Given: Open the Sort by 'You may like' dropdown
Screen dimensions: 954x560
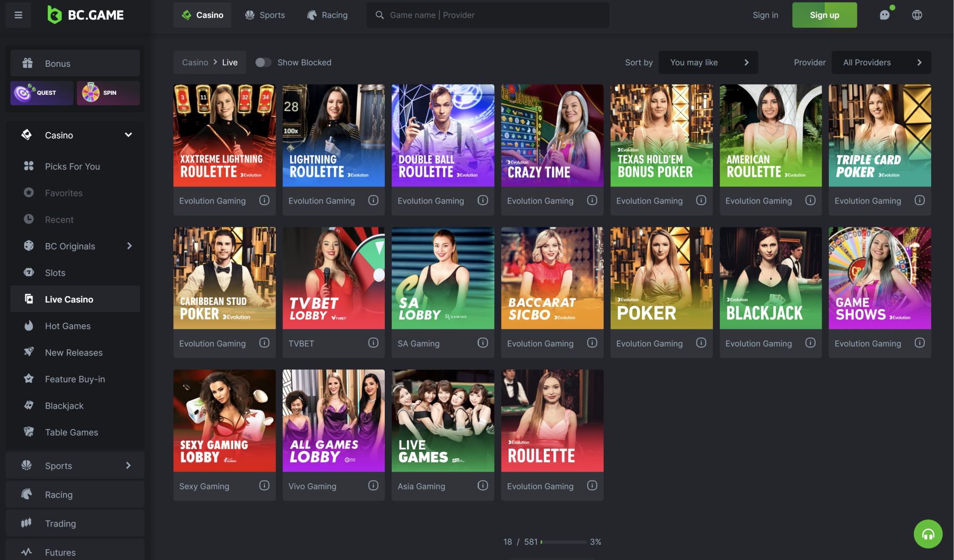Looking at the screenshot, I should [x=708, y=63].
